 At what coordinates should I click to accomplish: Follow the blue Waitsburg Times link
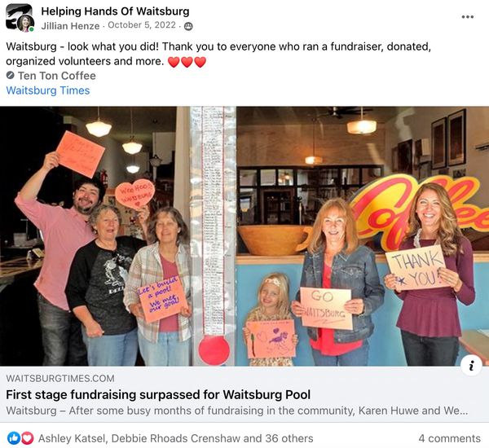48,90
